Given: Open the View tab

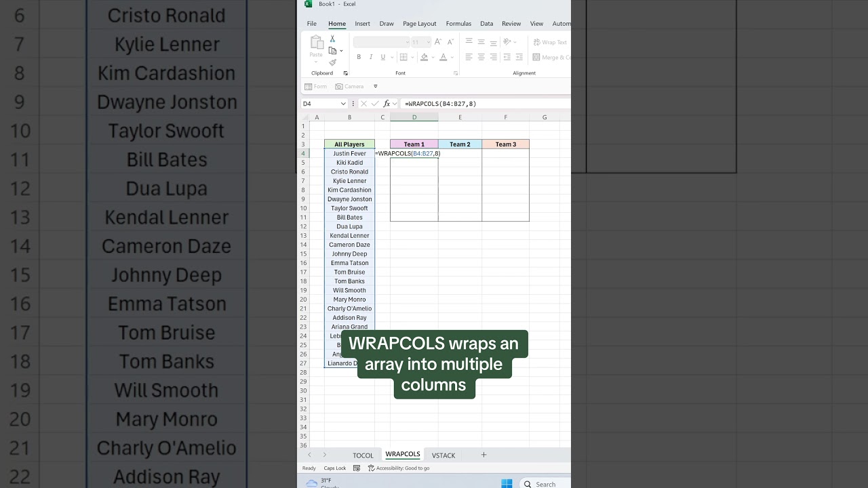Looking at the screenshot, I should 536,24.
